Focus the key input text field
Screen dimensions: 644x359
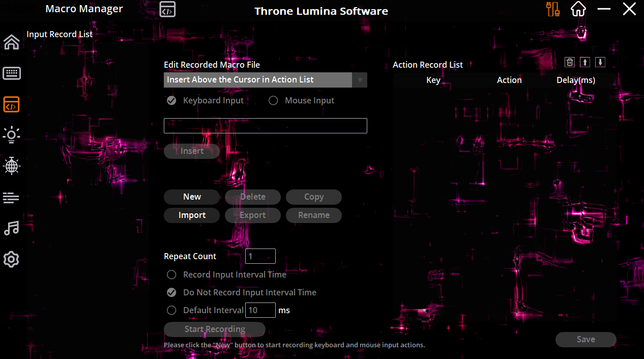tap(266, 126)
